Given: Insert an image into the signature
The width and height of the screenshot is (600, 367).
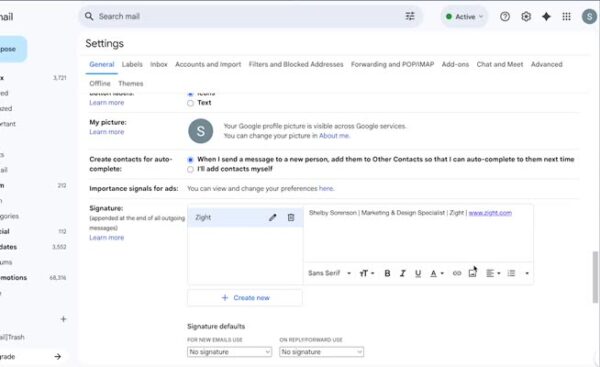Looking at the screenshot, I should (473, 273).
